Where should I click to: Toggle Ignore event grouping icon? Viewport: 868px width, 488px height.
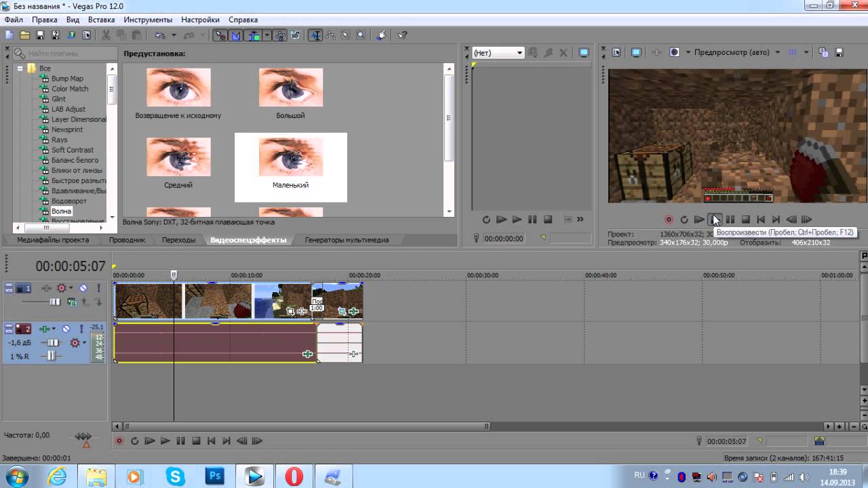click(x=295, y=35)
